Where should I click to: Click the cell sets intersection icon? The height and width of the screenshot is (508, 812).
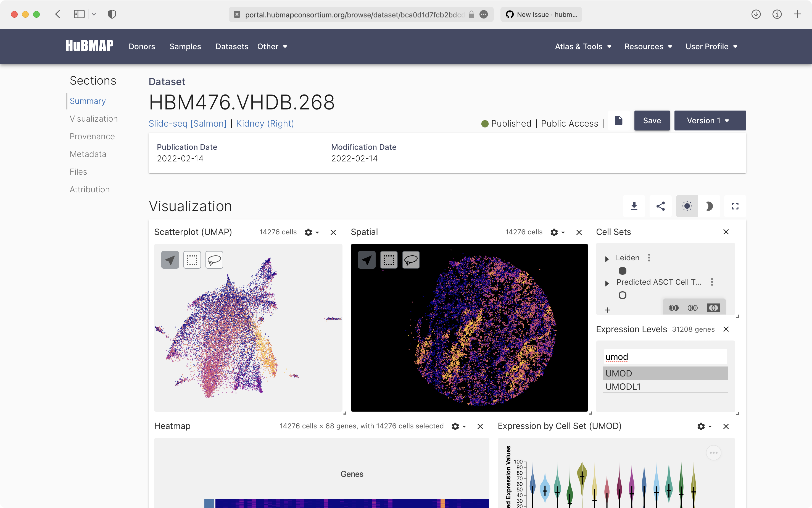click(692, 308)
